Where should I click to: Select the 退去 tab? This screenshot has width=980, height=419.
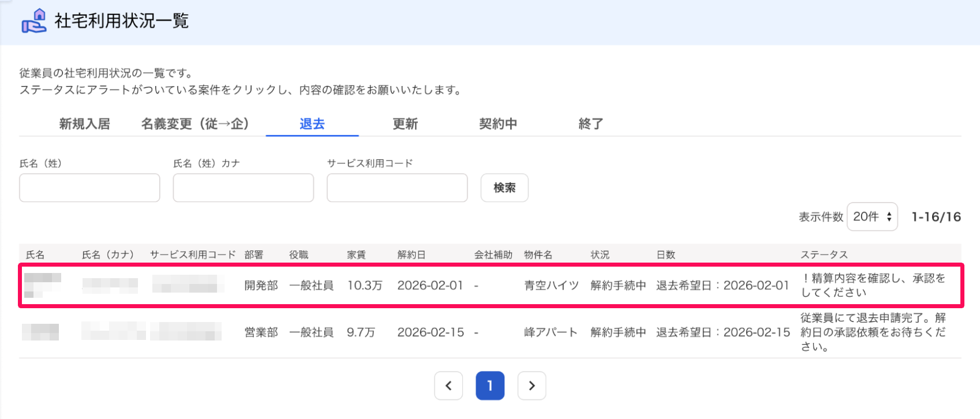pyautogui.click(x=312, y=124)
